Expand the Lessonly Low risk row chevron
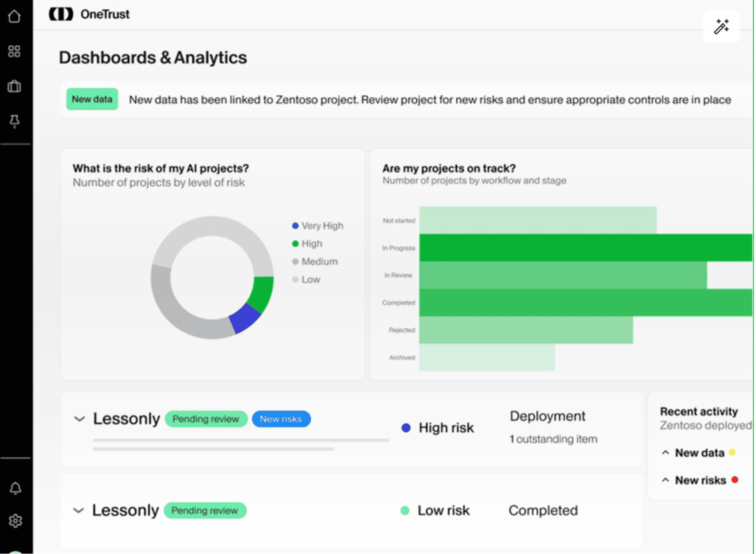 click(79, 510)
